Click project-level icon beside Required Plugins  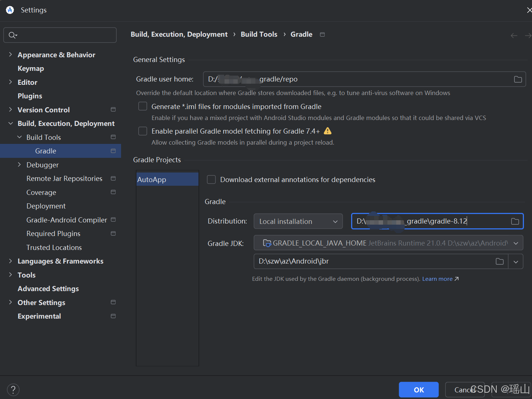113,233
